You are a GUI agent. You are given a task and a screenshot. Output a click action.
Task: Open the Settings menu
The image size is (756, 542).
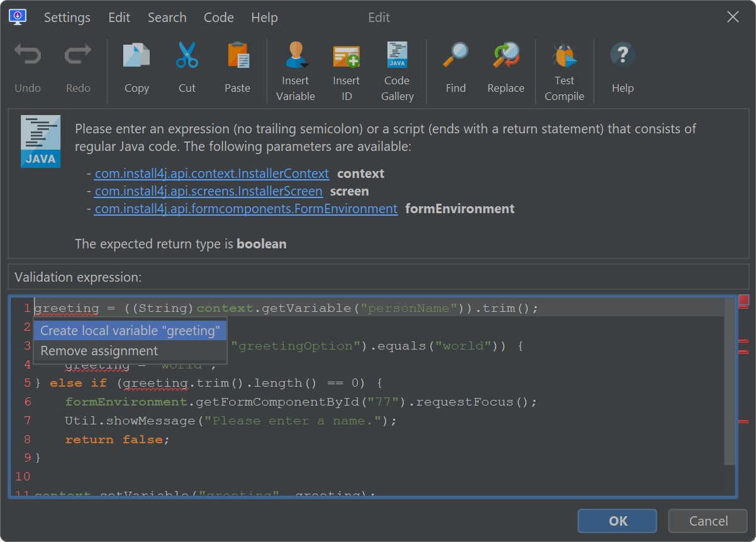(67, 18)
